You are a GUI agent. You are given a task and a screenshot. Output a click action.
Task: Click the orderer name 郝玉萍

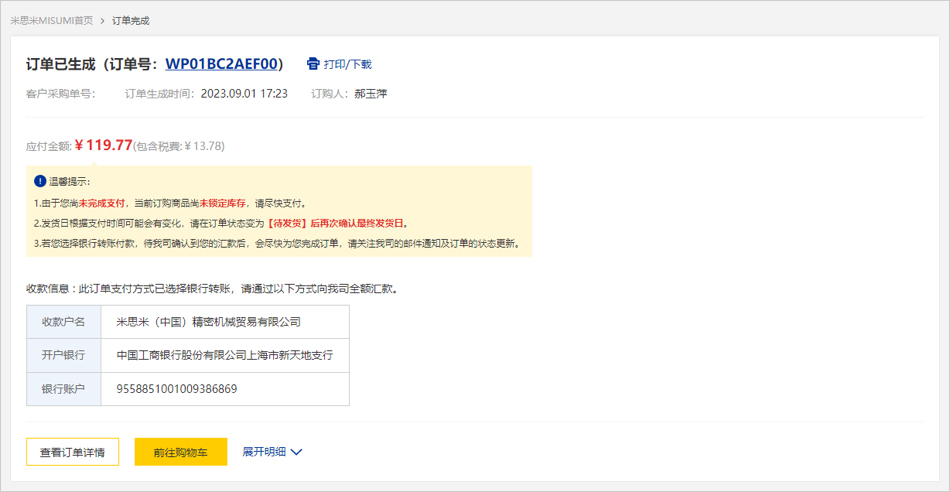coord(370,94)
